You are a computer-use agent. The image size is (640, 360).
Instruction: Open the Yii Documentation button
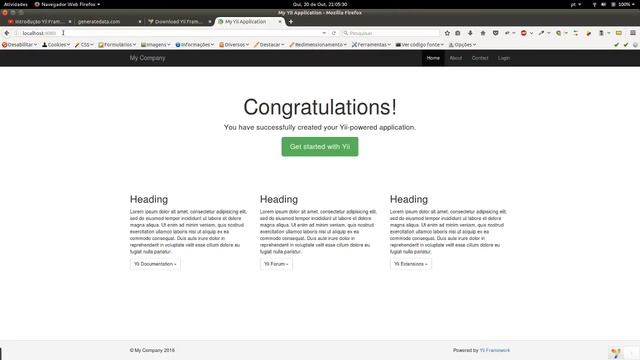pyautogui.click(x=155, y=264)
